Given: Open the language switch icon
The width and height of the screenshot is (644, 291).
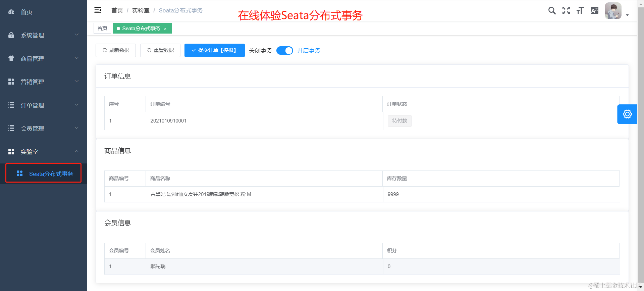Looking at the screenshot, I should (x=594, y=11).
